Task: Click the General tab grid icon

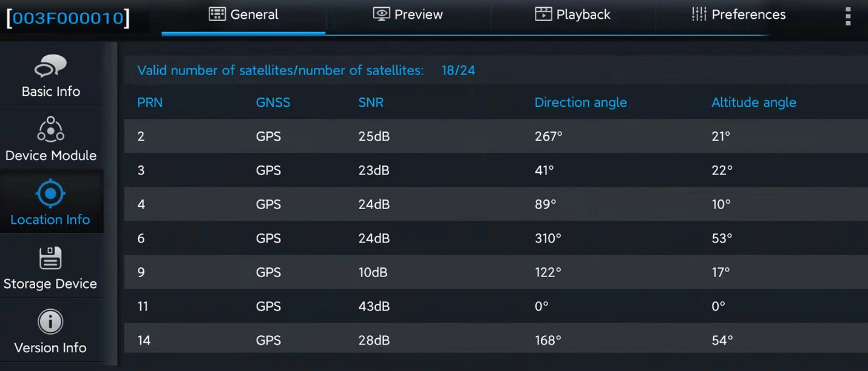Action: (x=217, y=14)
